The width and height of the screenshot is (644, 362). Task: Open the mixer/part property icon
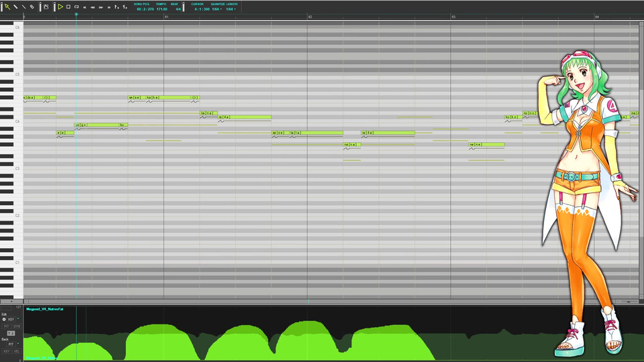(x=46, y=7)
